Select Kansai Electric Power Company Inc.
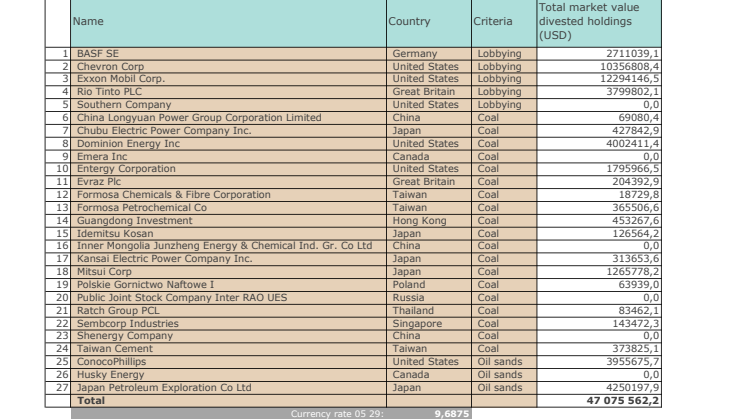Image resolution: width=746 pixels, height=419 pixels. [228, 259]
